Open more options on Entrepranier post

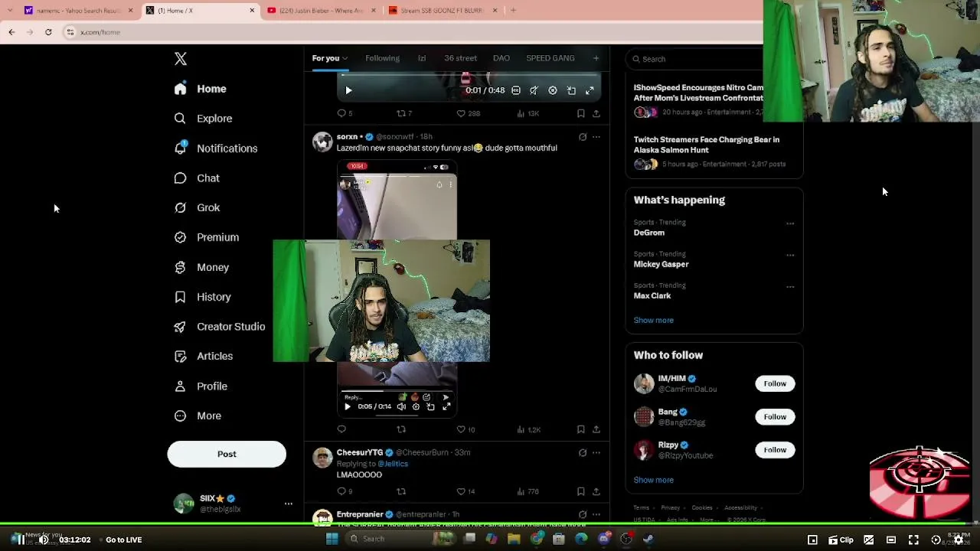[x=596, y=514]
